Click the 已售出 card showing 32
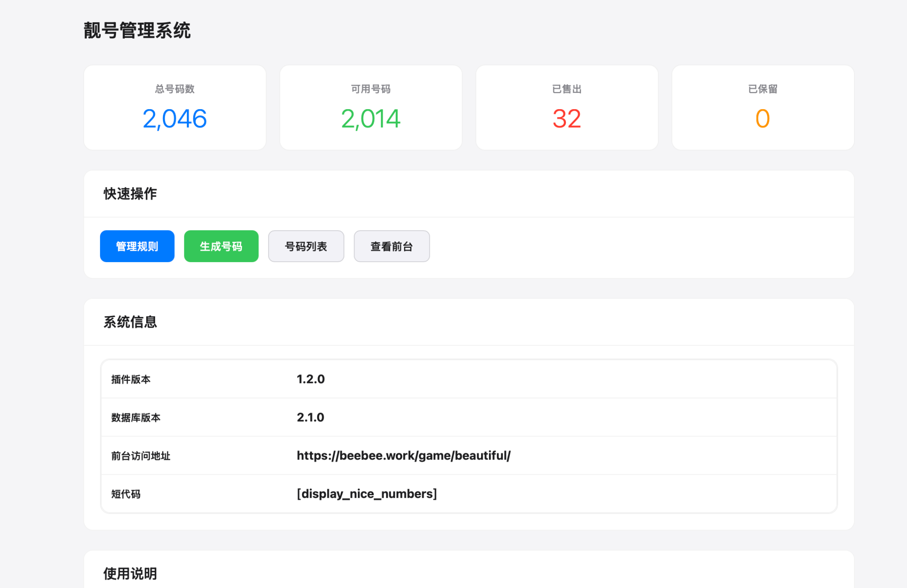 point(567,108)
